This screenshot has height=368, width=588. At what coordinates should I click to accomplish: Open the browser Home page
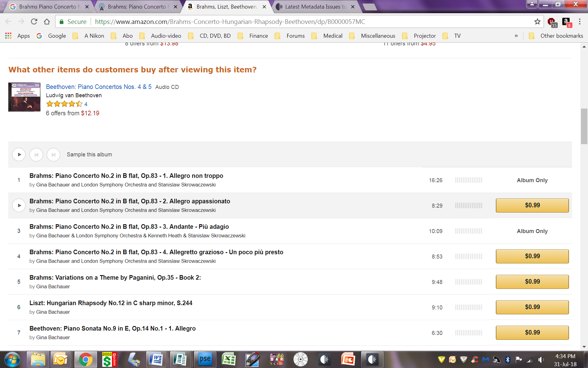[47, 22]
